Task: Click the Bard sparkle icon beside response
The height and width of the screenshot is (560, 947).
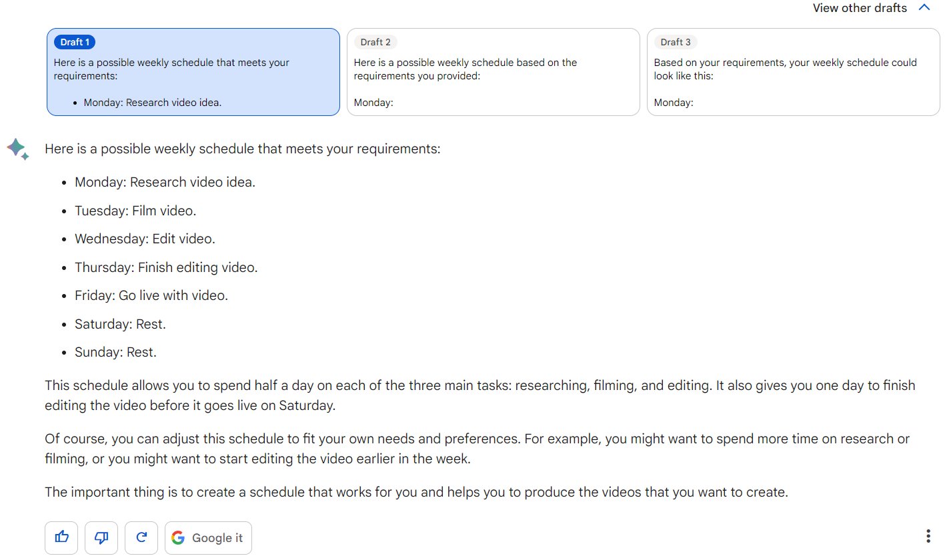Action: (x=18, y=149)
